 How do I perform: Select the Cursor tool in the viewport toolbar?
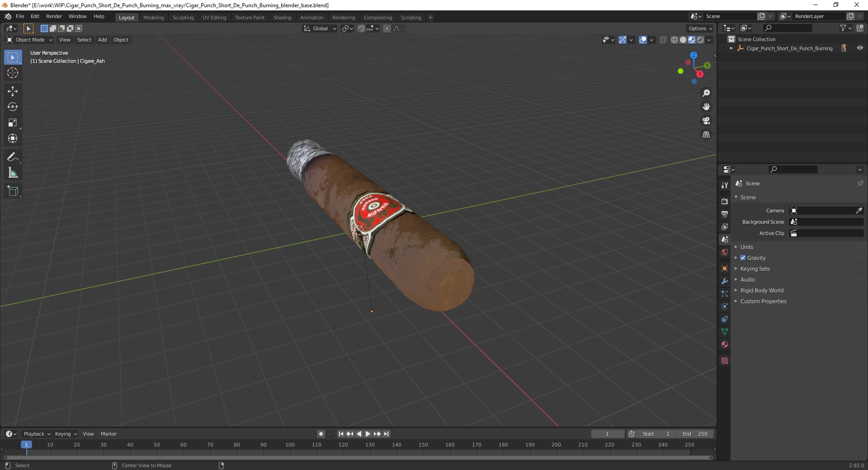13,73
